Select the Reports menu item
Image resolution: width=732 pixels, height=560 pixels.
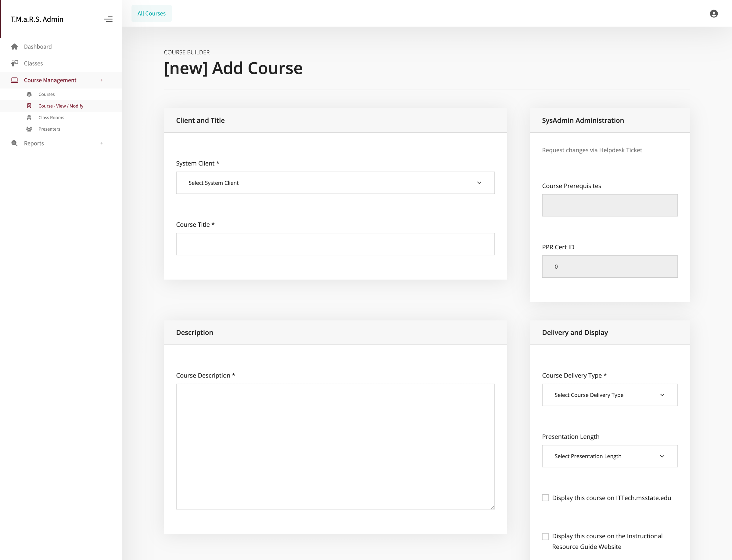point(34,143)
